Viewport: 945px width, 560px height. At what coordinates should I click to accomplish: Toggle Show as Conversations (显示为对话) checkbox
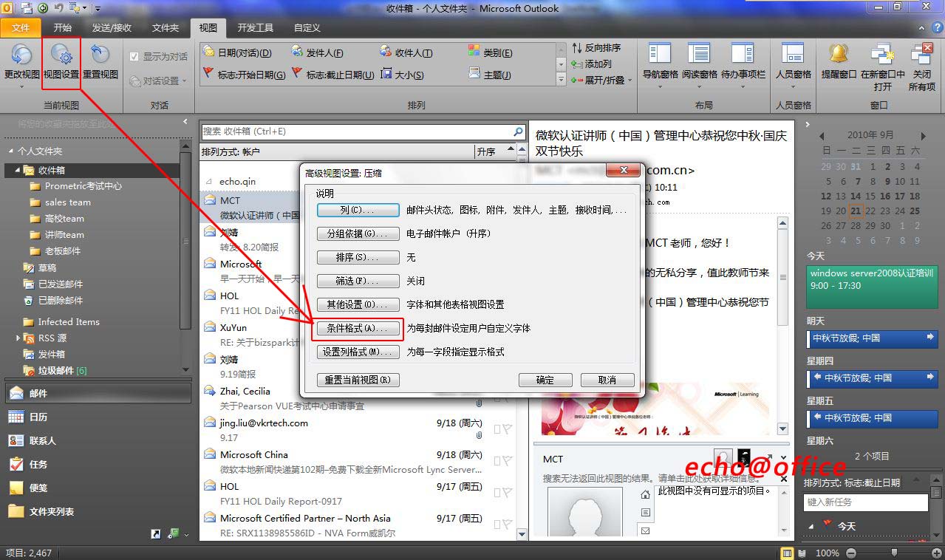(x=134, y=56)
